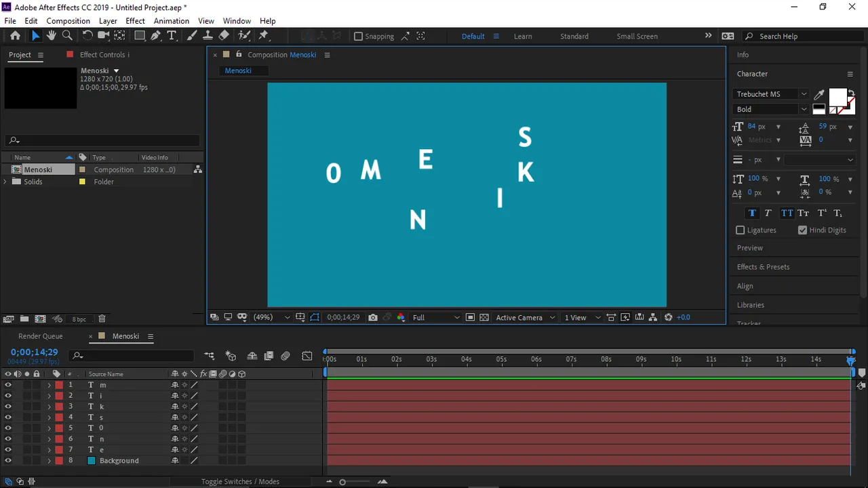The height and width of the screenshot is (488, 868).
Task: Select the Rectangle shape tool
Action: pos(140,36)
